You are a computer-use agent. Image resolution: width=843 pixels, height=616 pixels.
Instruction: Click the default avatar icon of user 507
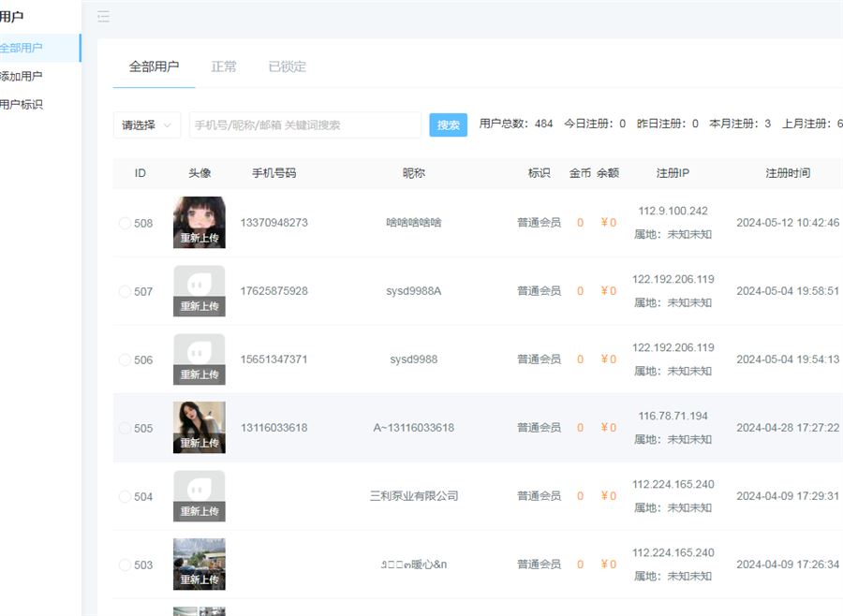click(x=199, y=282)
